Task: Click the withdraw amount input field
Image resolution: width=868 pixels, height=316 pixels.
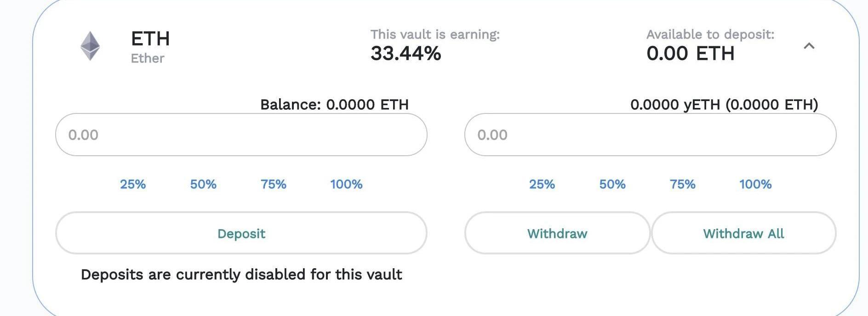Action: click(x=650, y=135)
